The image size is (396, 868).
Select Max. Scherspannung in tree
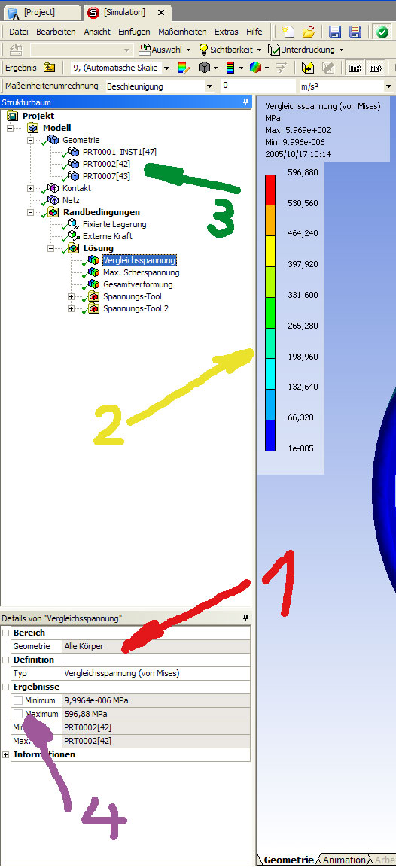tap(142, 272)
